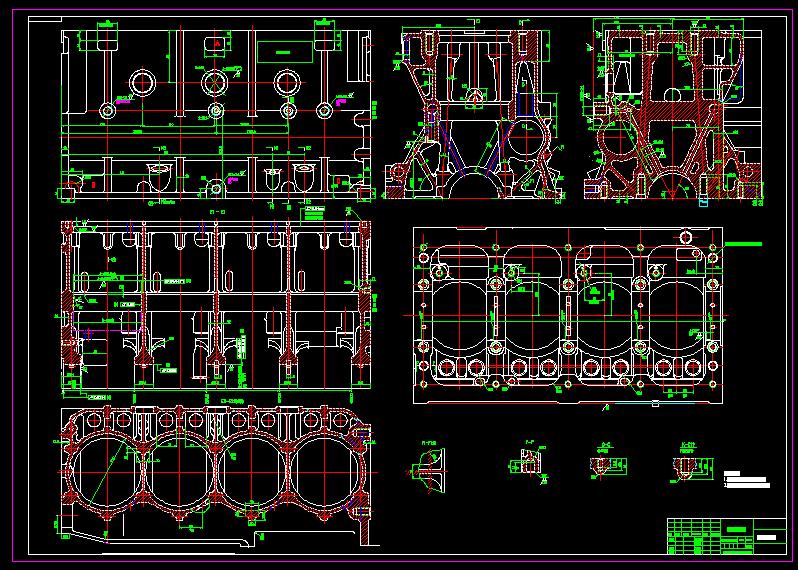Select the white name field inside the title block

[766, 537]
